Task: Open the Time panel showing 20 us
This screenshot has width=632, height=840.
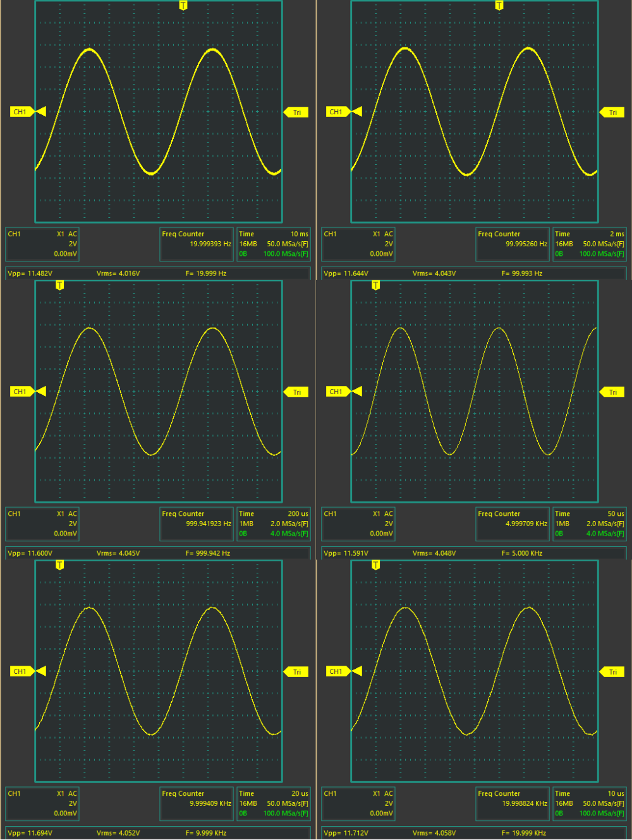Action: (x=273, y=803)
